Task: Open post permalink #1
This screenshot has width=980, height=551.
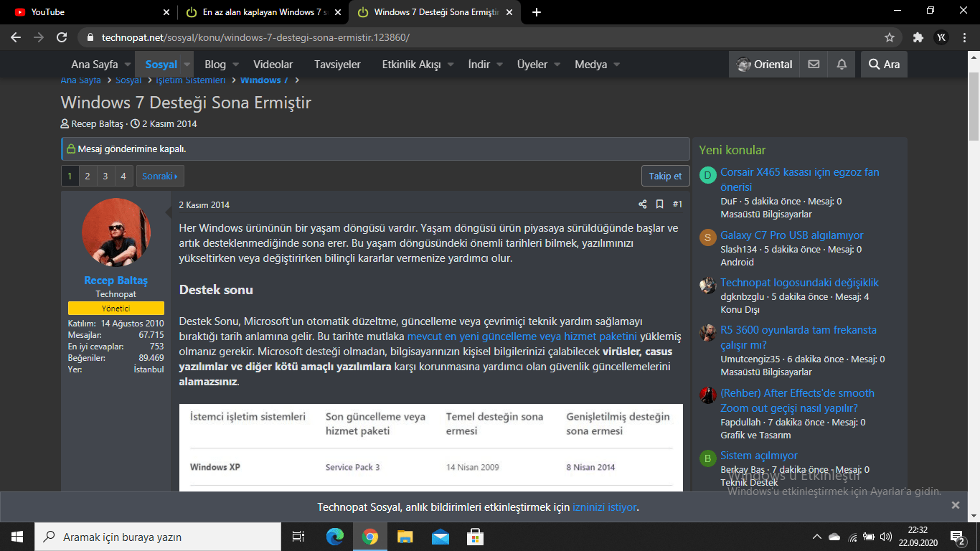Action: tap(677, 204)
